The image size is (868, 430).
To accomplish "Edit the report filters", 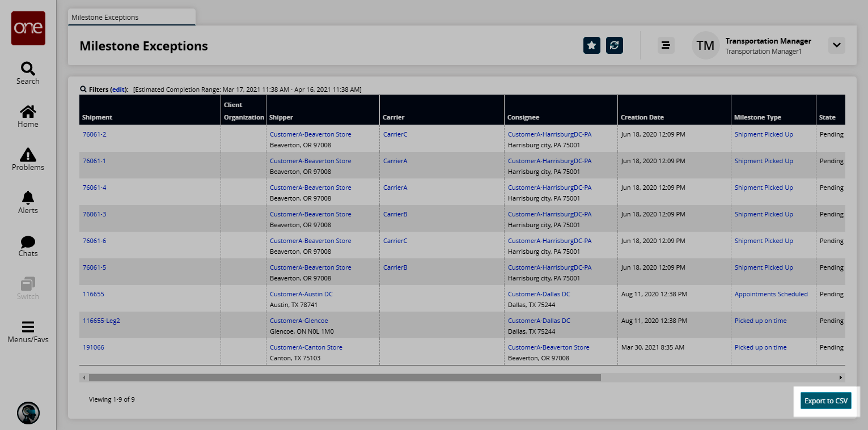I will pyautogui.click(x=118, y=90).
